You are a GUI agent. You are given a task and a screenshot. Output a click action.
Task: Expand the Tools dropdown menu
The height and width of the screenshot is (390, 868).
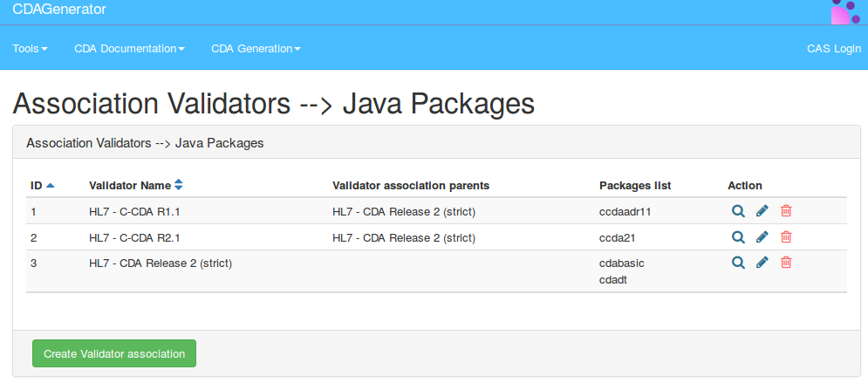(30, 49)
